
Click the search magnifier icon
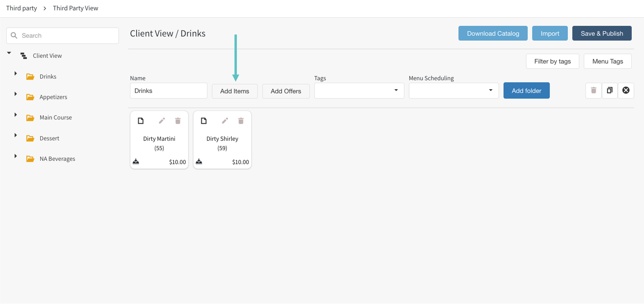point(14,35)
